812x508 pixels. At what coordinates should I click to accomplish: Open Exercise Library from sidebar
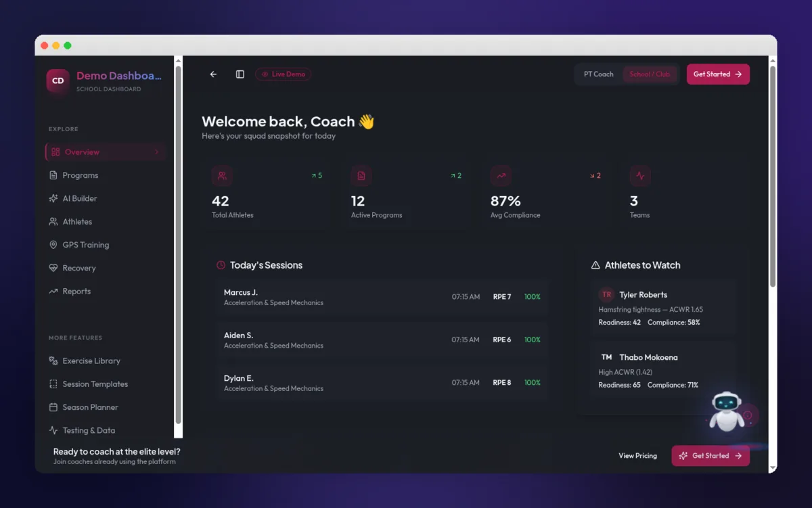click(x=91, y=361)
